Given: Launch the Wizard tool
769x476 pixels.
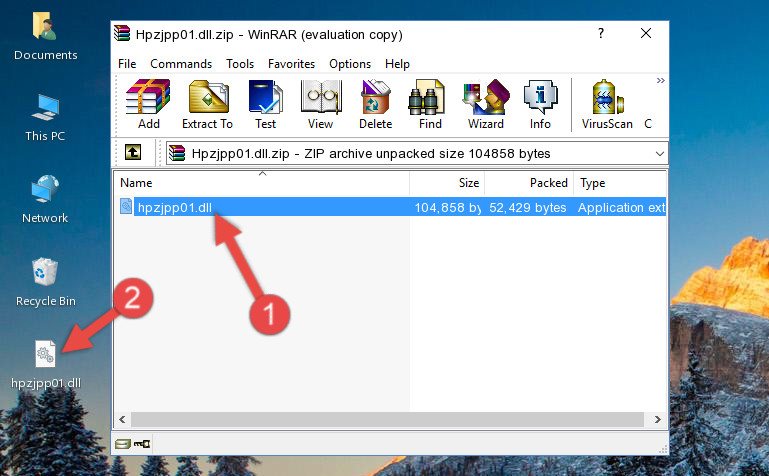Looking at the screenshot, I should (486, 104).
